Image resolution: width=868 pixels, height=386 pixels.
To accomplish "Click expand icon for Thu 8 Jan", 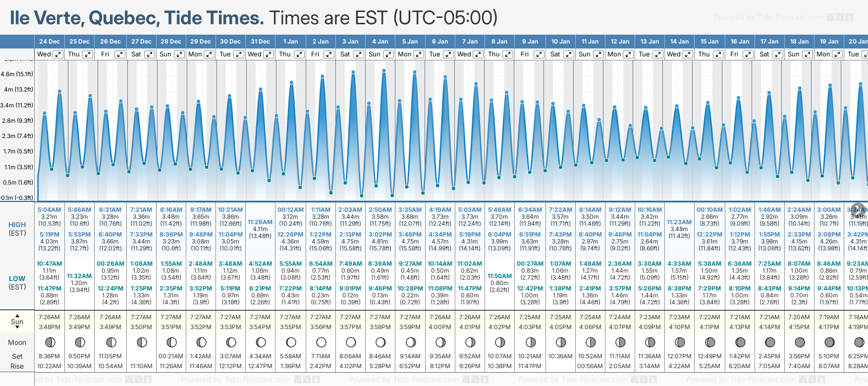I will click(508, 54).
